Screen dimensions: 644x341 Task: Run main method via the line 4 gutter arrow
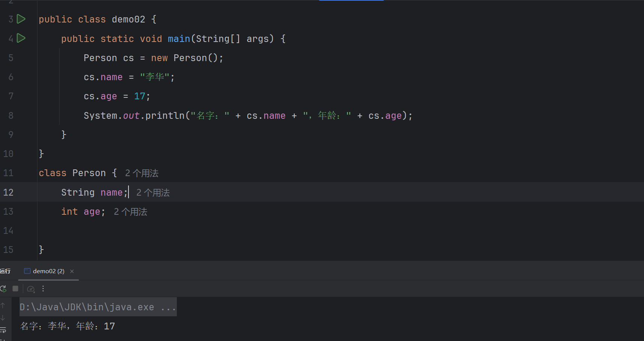click(21, 38)
